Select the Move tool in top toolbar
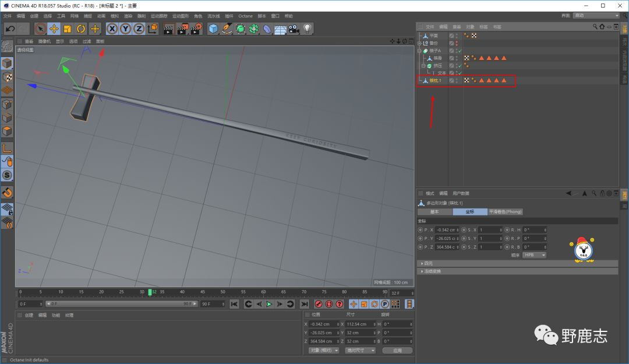629x364 pixels. pyautogui.click(x=54, y=29)
